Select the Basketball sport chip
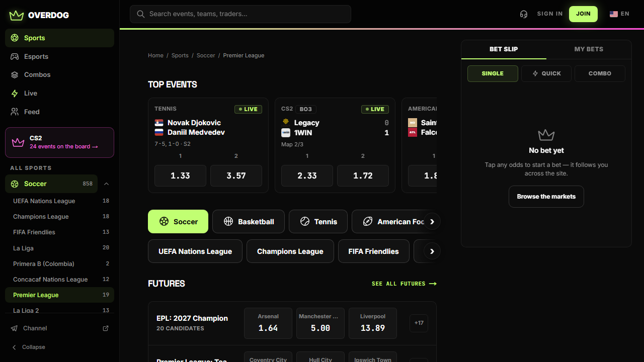This screenshot has width=644, height=362. 249,222
